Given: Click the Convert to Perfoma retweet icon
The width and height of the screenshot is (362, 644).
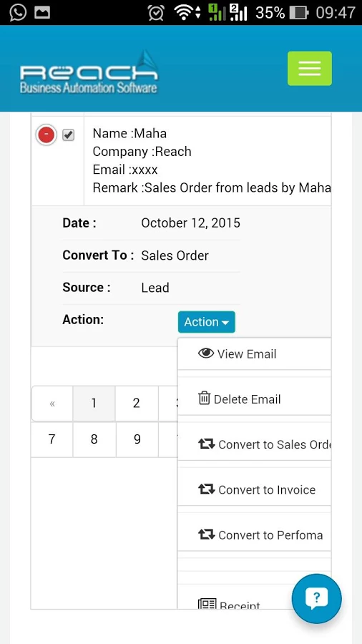Looking at the screenshot, I should coord(207,535).
